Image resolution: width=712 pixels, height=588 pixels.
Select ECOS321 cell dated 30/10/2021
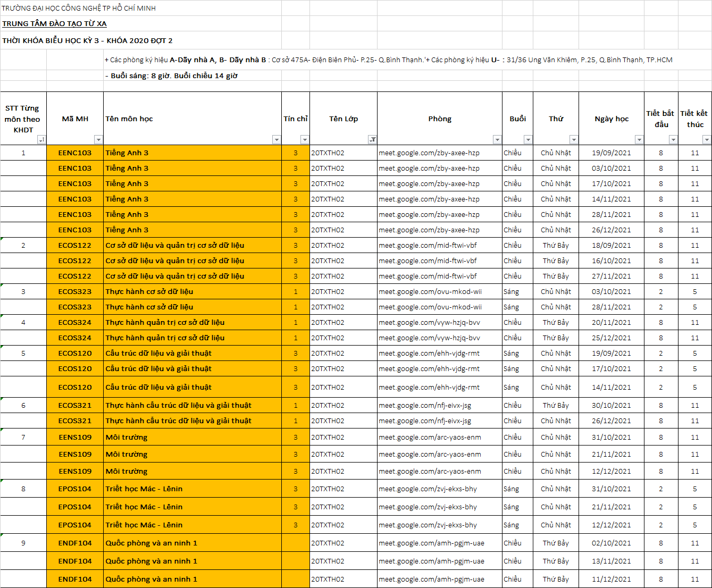(75, 406)
